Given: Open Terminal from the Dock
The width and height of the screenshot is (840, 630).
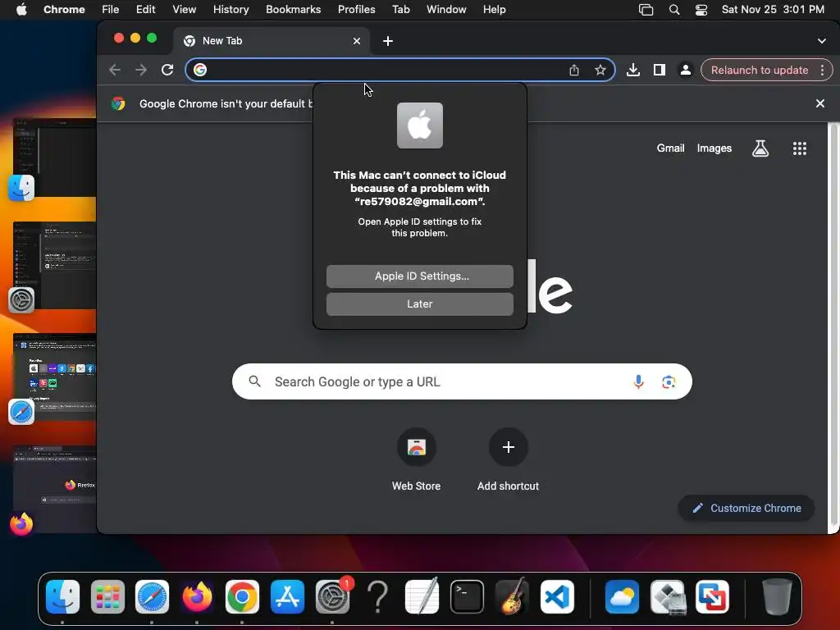Looking at the screenshot, I should pyautogui.click(x=467, y=597).
